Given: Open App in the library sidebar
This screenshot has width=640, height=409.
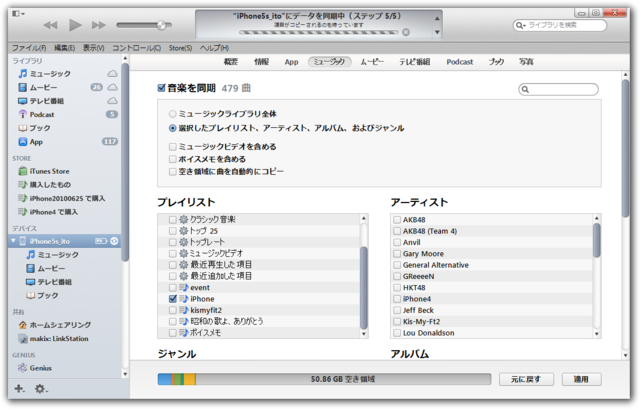Looking at the screenshot, I should [31, 142].
